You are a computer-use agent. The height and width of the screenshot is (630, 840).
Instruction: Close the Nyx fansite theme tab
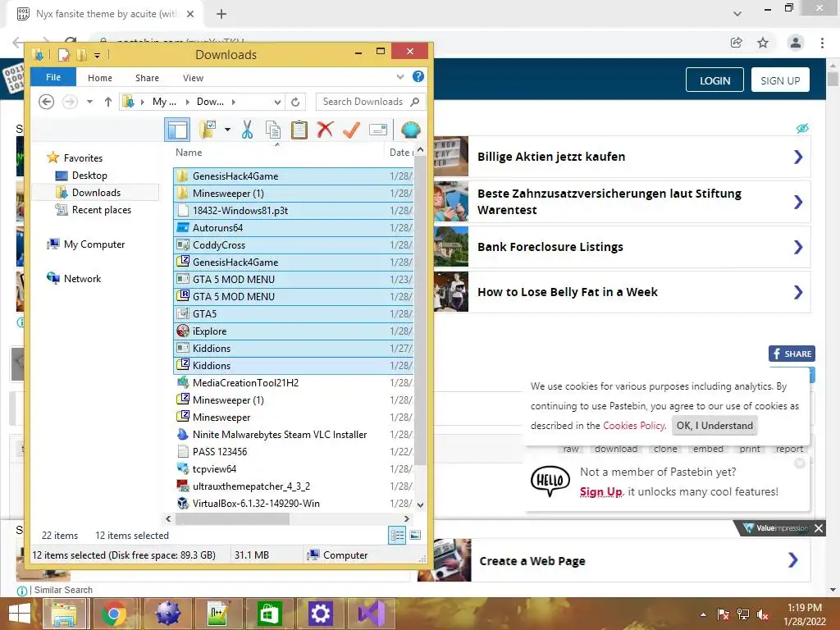(x=190, y=14)
